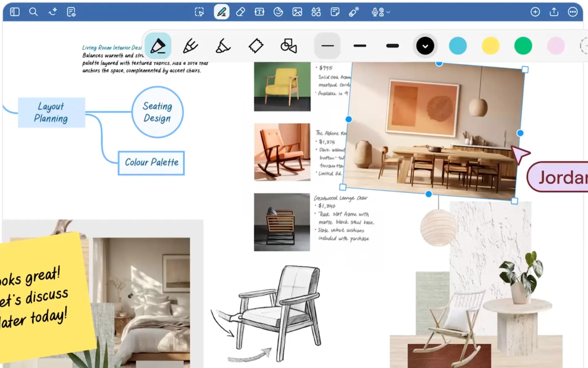Click the add page plus icon
This screenshot has height=368, width=588.
coord(535,12)
